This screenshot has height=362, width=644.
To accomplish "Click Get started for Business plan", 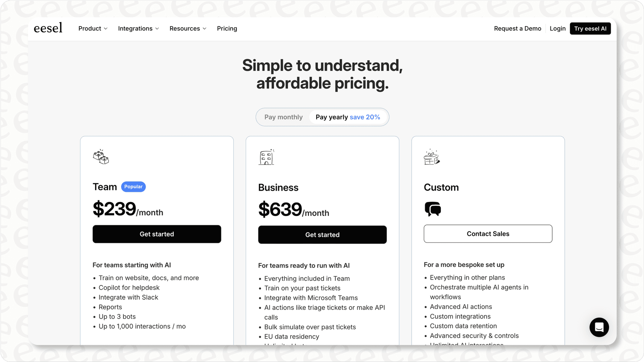I will point(322,235).
